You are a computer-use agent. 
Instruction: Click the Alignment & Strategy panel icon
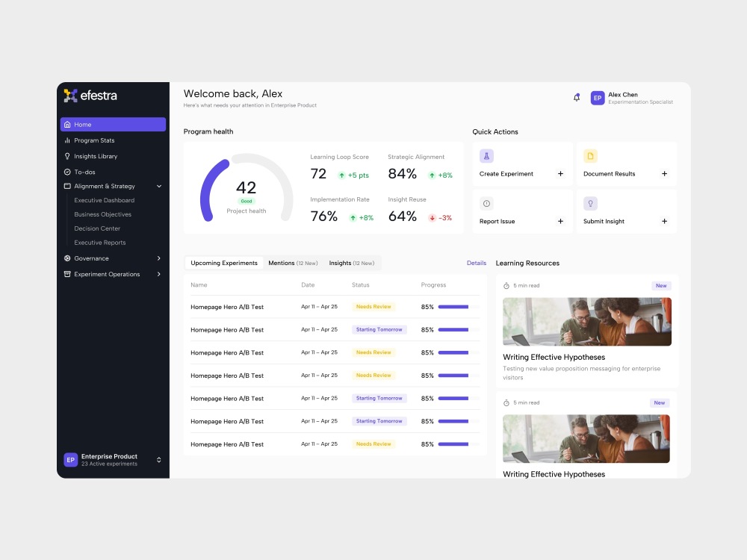point(67,186)
